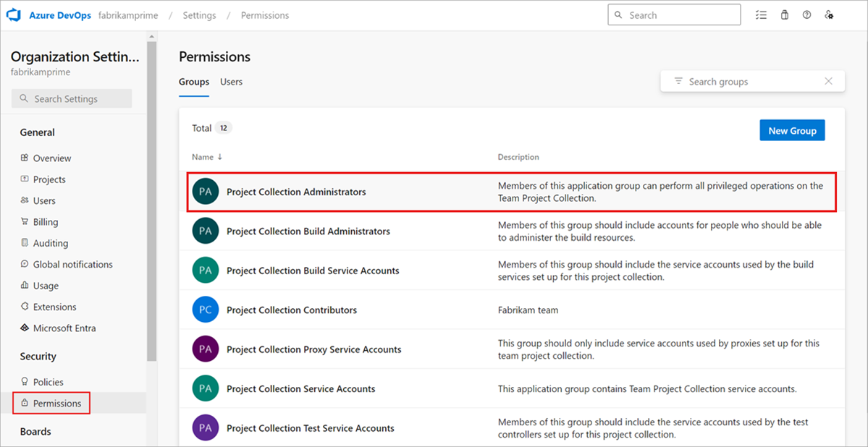Click the Usage chart icon

click(24, 286)
